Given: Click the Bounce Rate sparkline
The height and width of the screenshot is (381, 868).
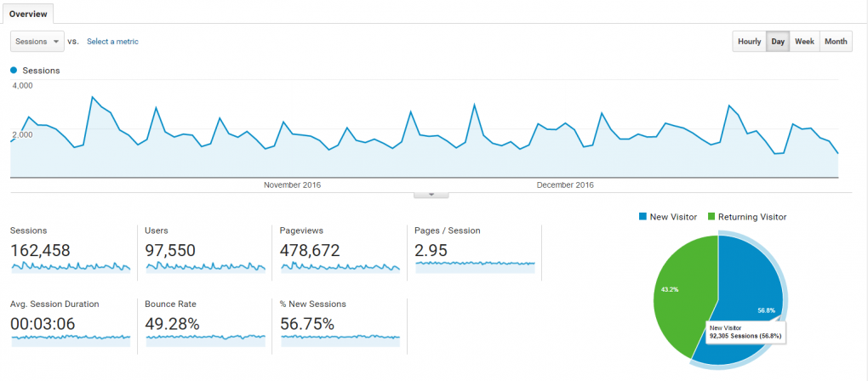Looking at the screenshot, I should pos(205,339).
